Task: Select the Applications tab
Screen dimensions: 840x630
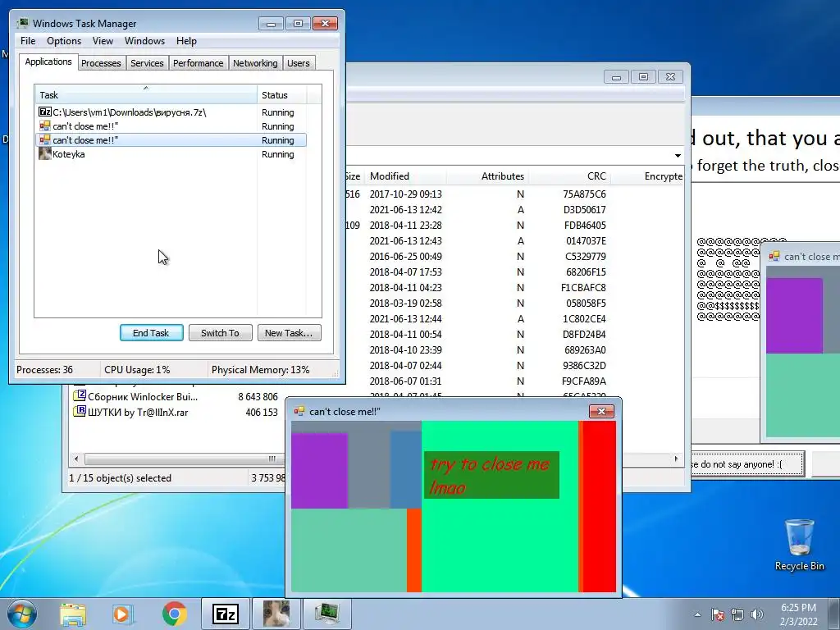Action: [x=48, y=62]
